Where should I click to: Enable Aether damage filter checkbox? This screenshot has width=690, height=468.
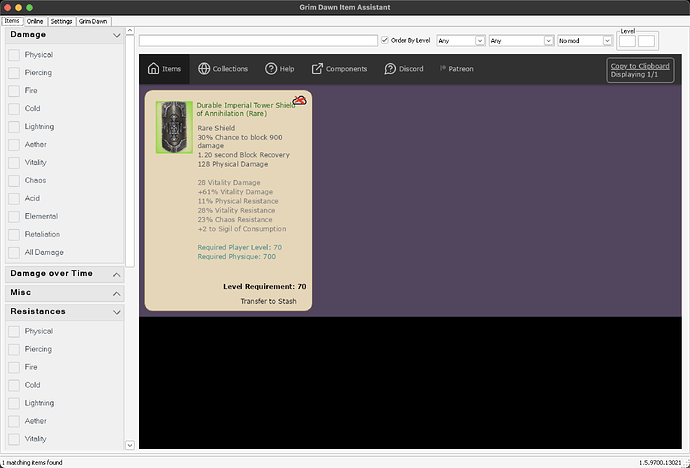click(14, 145)
